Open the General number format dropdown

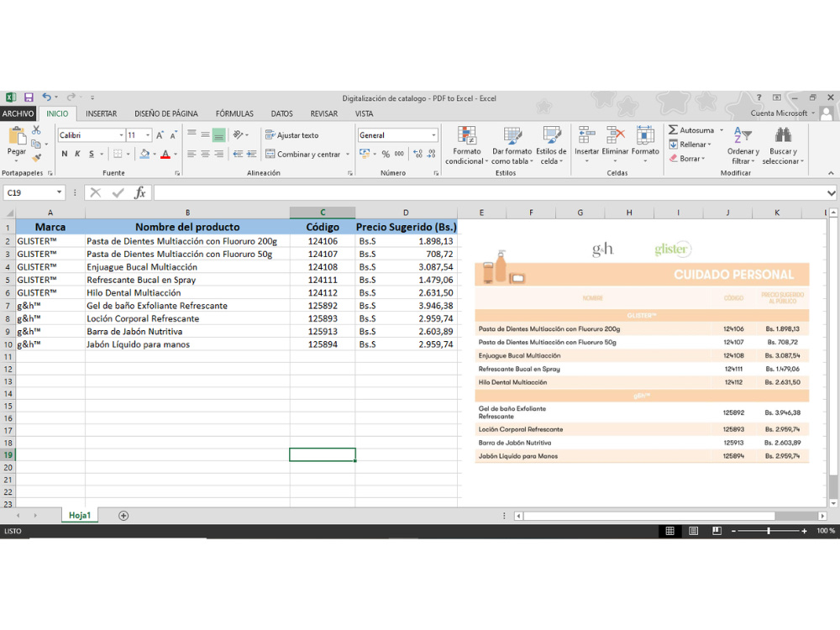pos(433,135)
